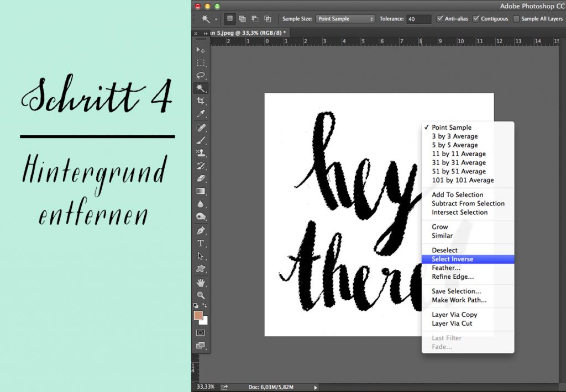Open the Sample Size dropdown
Viewport: 566px width, 392px height.
(x=345, y=19)
